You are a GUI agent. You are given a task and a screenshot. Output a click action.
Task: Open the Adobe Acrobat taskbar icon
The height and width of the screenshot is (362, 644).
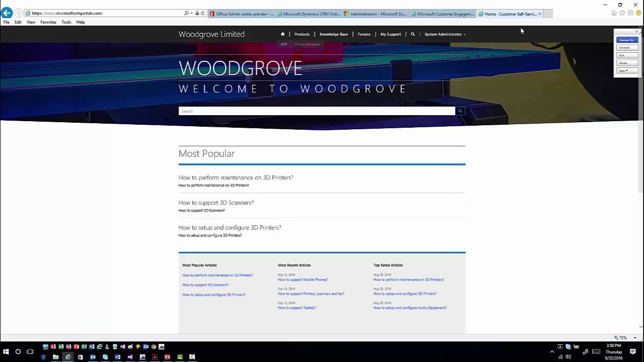coord(155,357)
